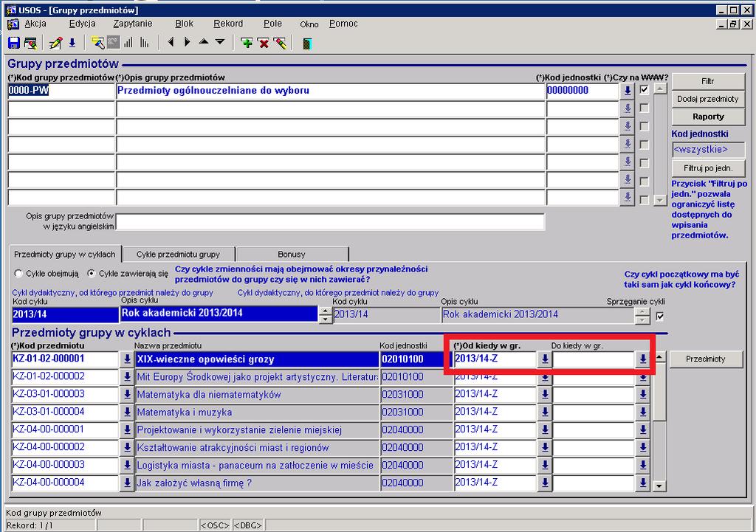Go to next block with right arrow

(187, 42)
